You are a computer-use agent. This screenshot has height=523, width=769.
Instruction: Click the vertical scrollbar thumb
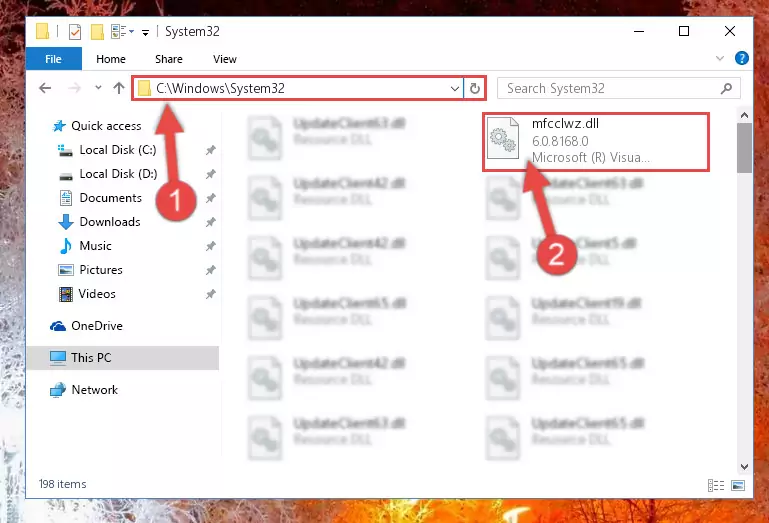pyautogui.click(x=744, y=148)
